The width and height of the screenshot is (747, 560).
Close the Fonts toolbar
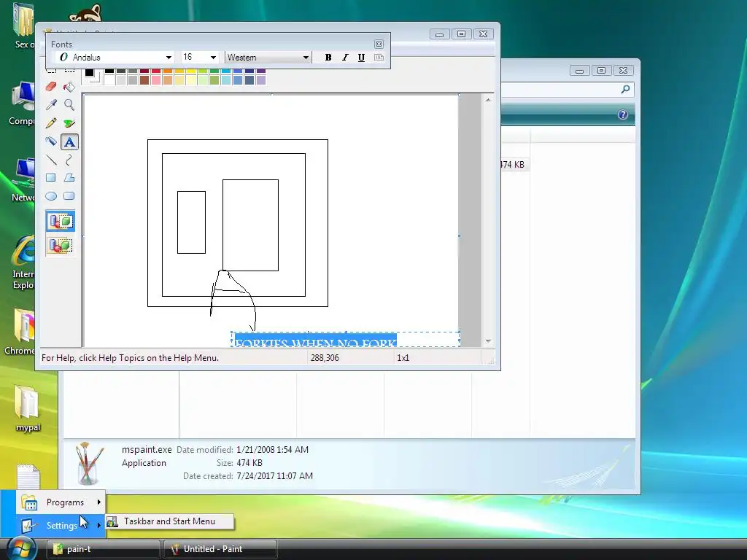[379, 44]
